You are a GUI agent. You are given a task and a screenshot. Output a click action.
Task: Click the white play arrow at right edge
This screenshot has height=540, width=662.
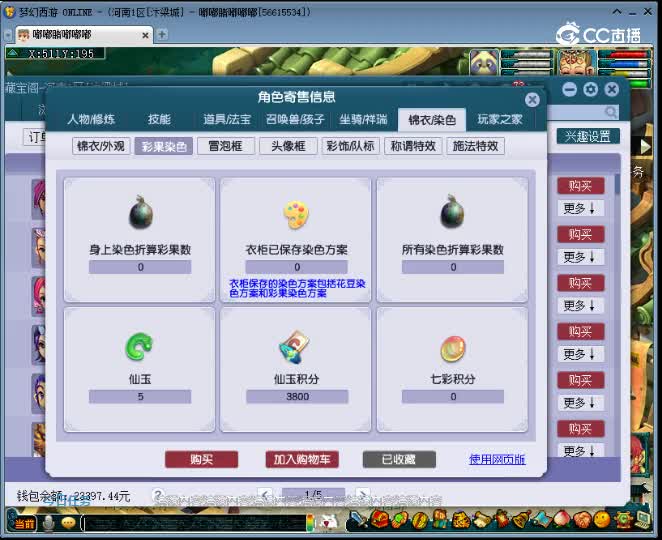point(645,147)
